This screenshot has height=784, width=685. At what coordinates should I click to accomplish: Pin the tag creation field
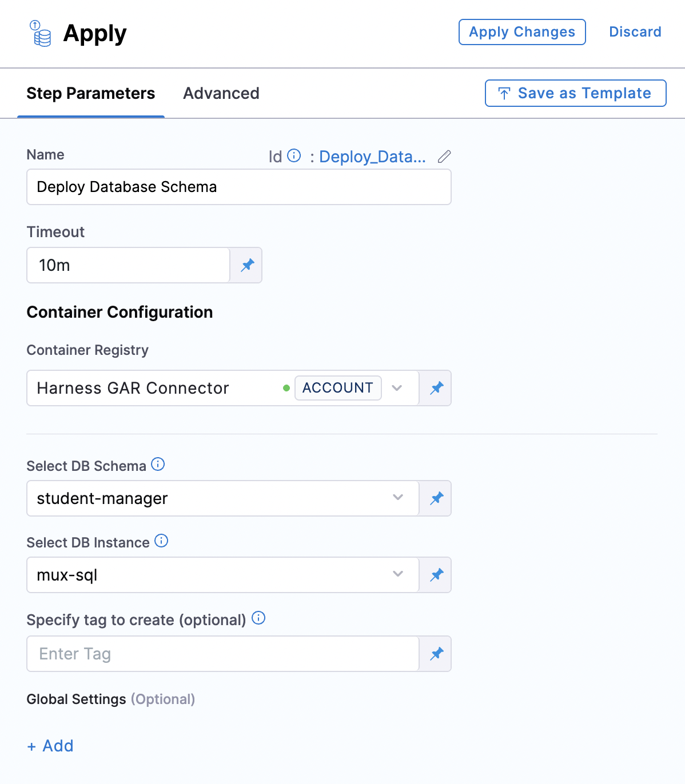point(435,653)
